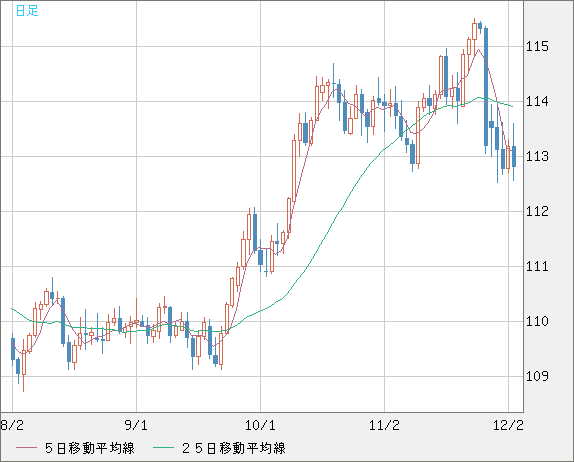The width and height of the screenshot is (574, 462).
Task: Click the 112 price axis label
Action: pyautogui.click(x=537, y=211)
